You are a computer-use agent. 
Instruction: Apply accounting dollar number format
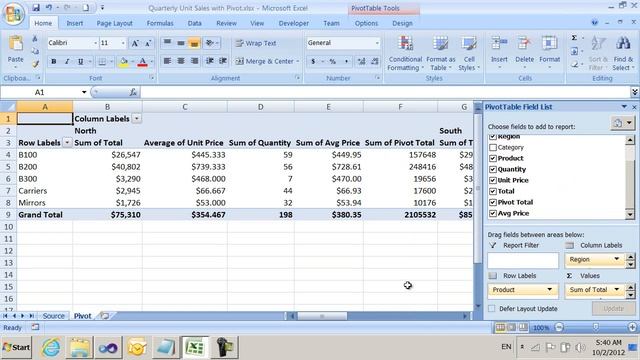(313, 62)
